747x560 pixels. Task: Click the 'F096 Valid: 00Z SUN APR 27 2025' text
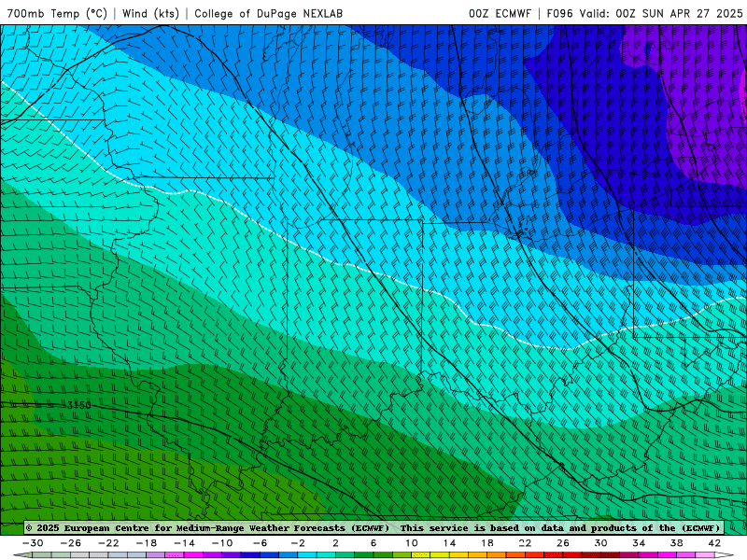(644, 13)
